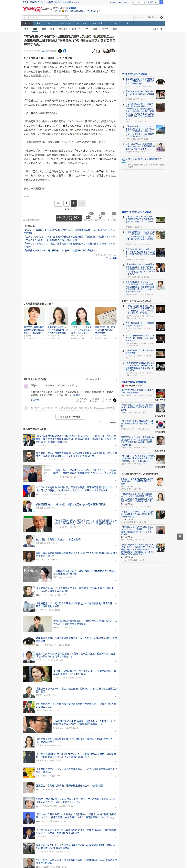Select the スポーツ category tab
Screen dimensions: 186x868
point(76,29)
